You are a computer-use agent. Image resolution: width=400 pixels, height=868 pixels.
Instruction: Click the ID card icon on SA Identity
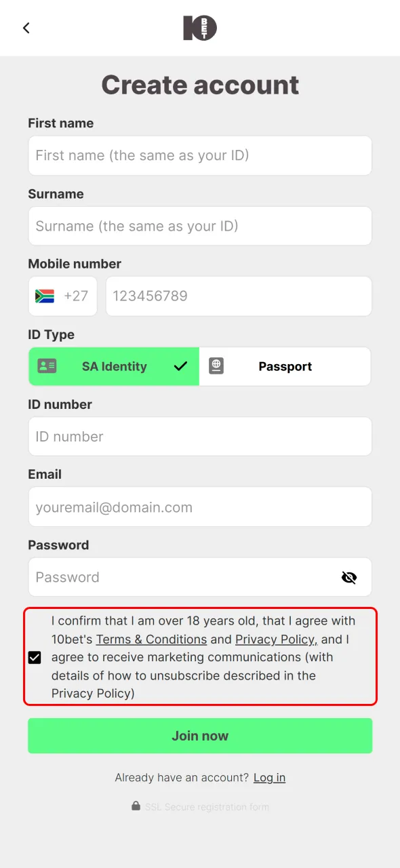click(x=47, y=366)
